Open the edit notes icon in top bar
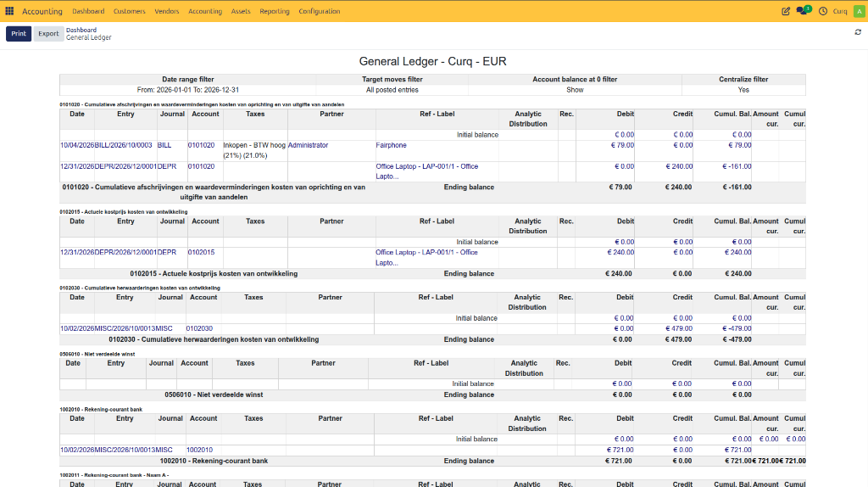This screenshot has height=487, width=868. 786,11
